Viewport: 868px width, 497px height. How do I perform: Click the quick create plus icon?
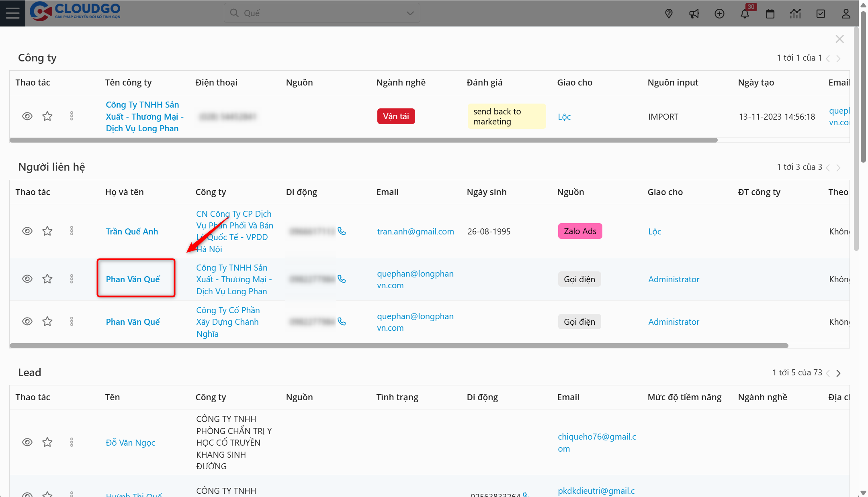719,14
